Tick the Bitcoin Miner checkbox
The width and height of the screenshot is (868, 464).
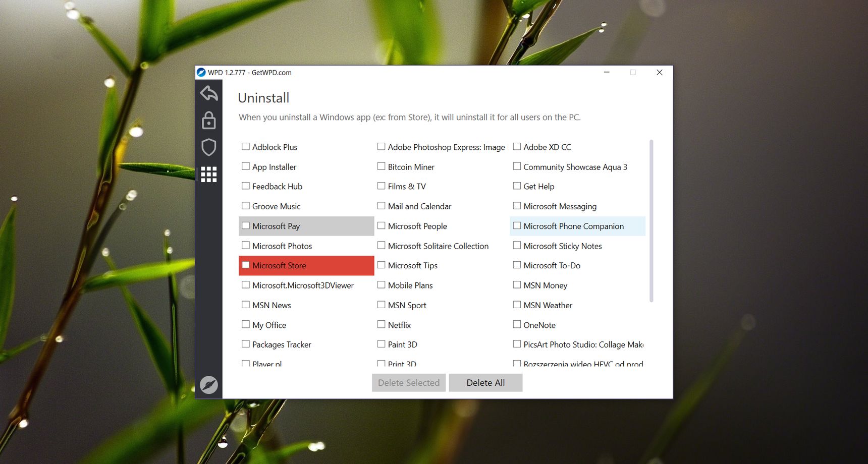point(382,166)
